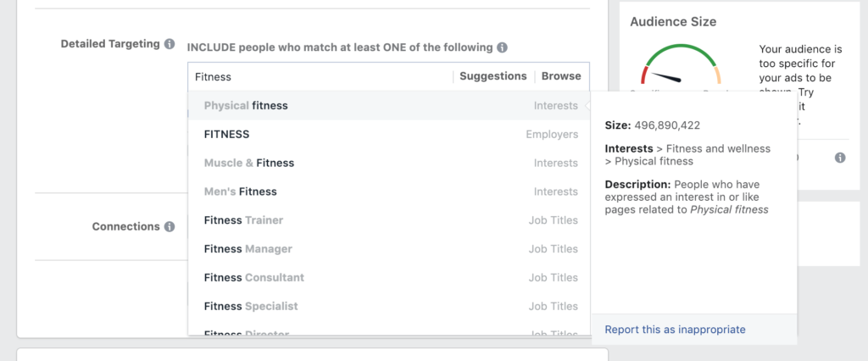
Task: Open the Browse tab in targeting box
Action: tap(561, 76)
